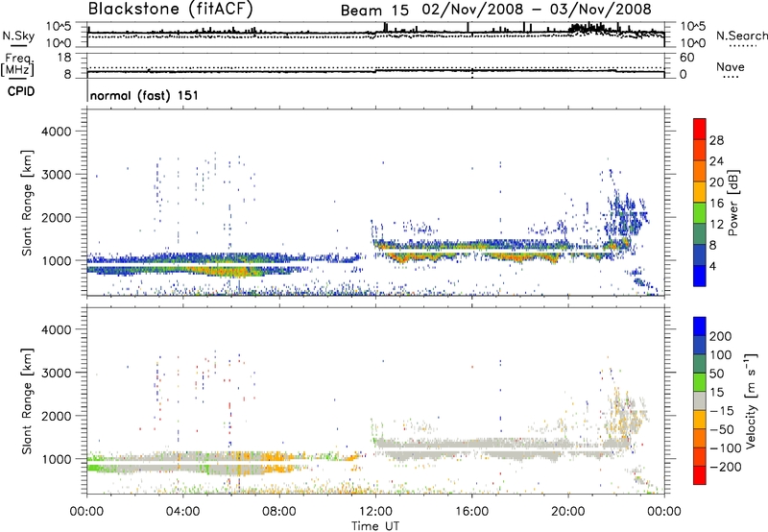Click the red bottom segment of the Velocity color bar

pyautogui.click(x=700, y=475)
